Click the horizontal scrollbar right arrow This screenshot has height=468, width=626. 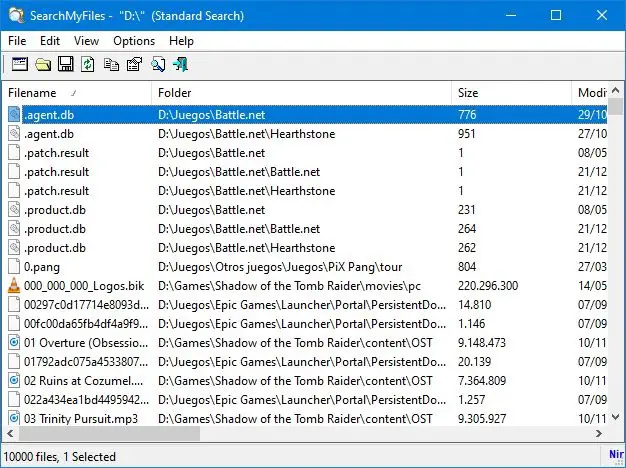tap(599, 433)
